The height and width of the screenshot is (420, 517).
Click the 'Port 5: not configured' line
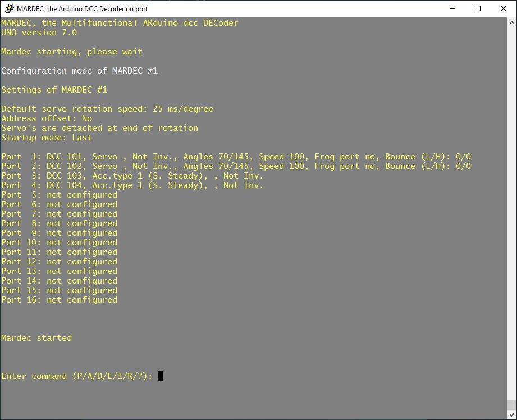[x=60, y=195]
